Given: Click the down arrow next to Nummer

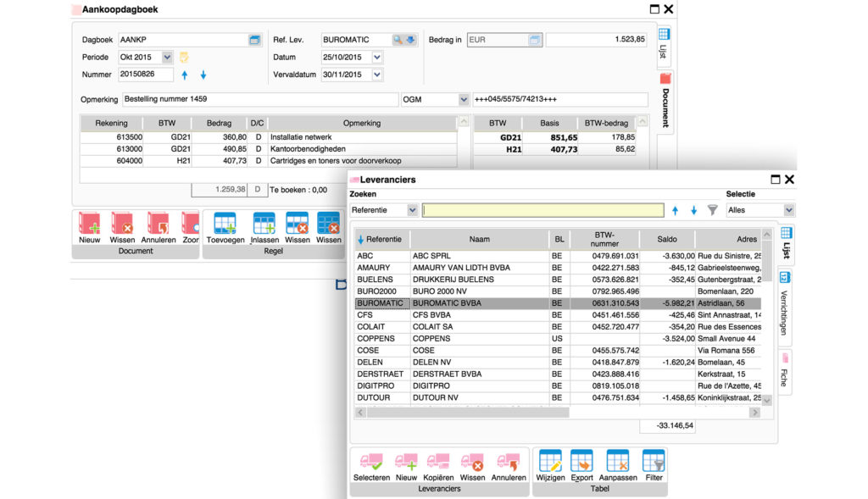Looking at the screenshot, I should point(203,75).
